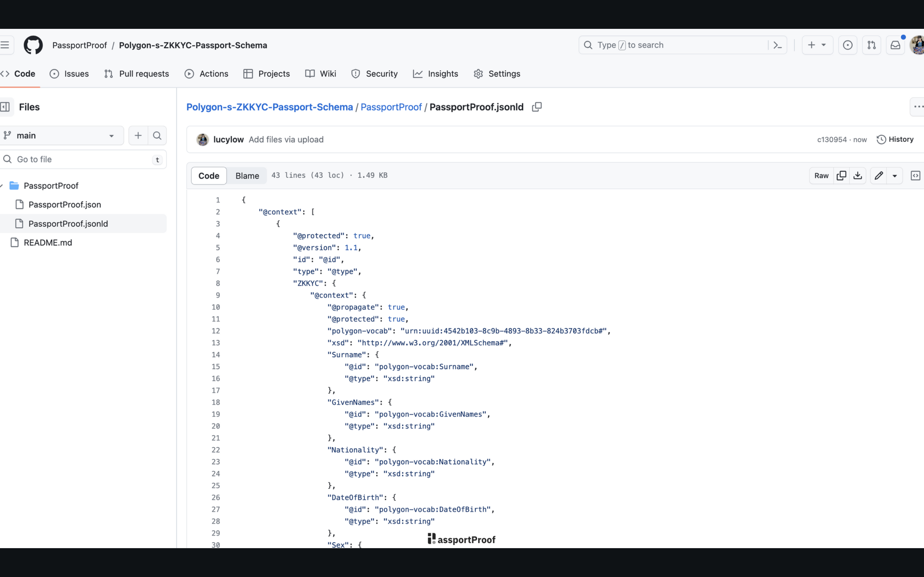Click the Go to file search field
Screen dimensions: 924x577
pos(82,159)
